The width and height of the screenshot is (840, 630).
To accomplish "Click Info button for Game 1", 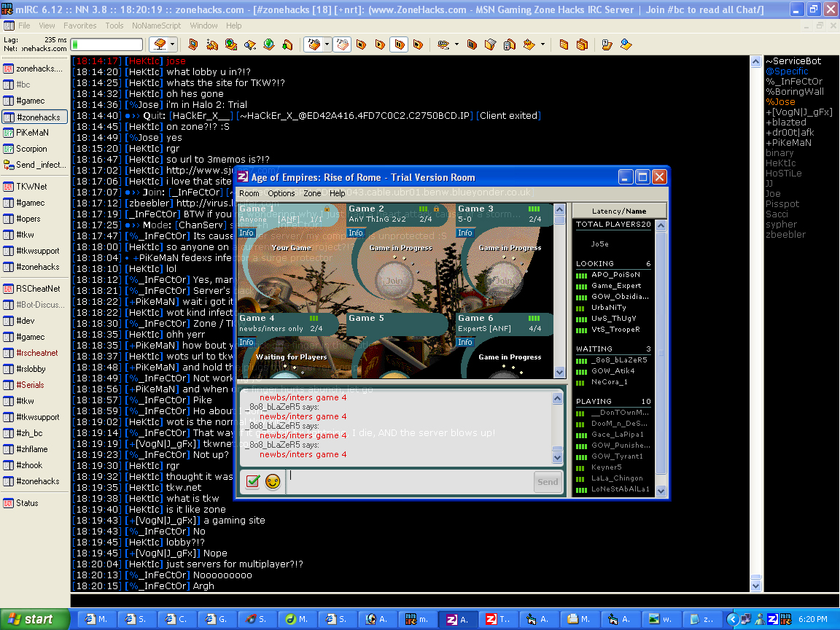I will (246, 233).
